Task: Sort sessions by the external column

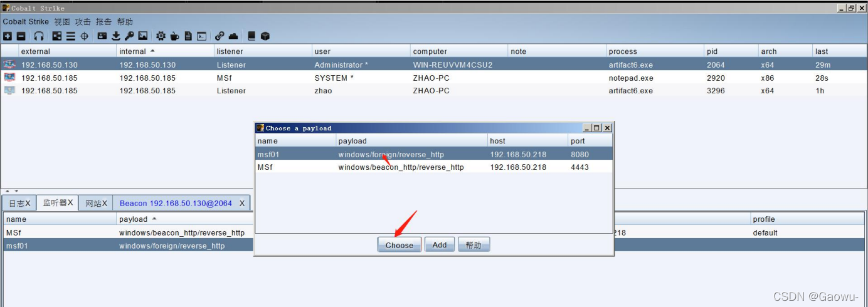Action: pyautogui.click(x=68, y=51)
